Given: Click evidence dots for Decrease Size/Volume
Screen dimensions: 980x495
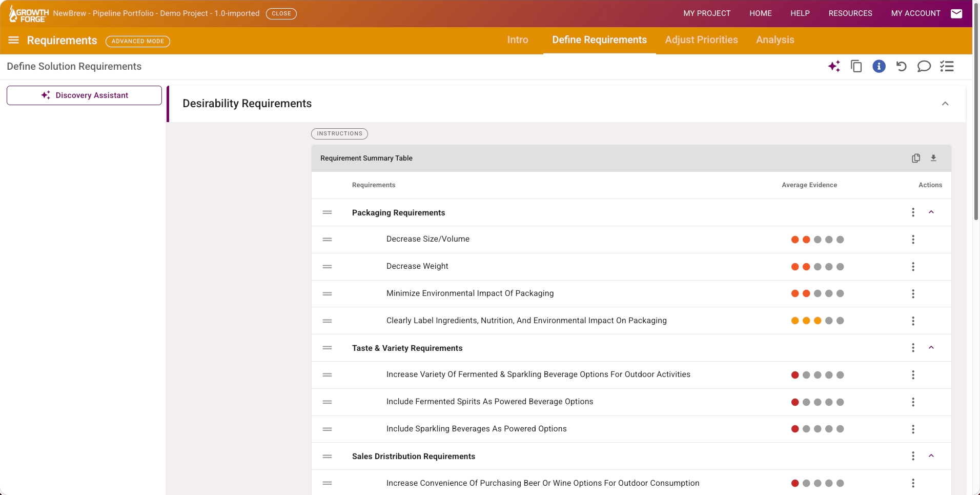Looking at the screenshot, I should (818, 240).
